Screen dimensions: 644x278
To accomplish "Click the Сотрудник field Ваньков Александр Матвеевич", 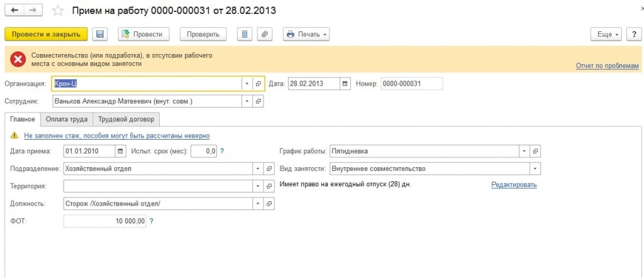I will [x=147, y=101].
